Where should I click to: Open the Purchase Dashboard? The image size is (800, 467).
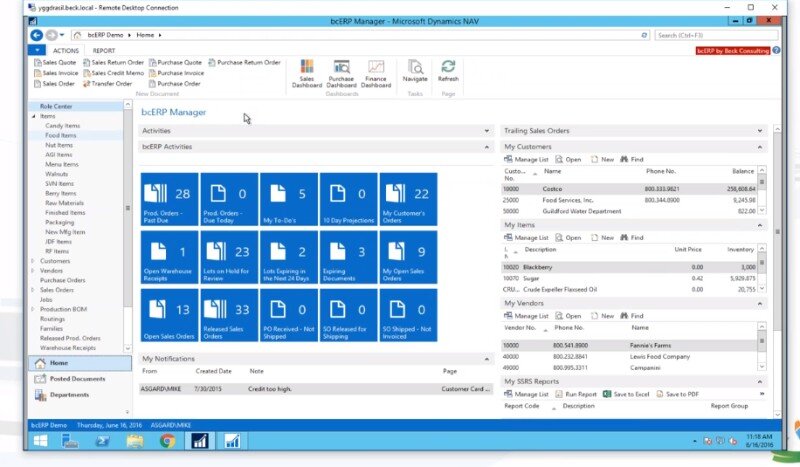coord(341,72)
